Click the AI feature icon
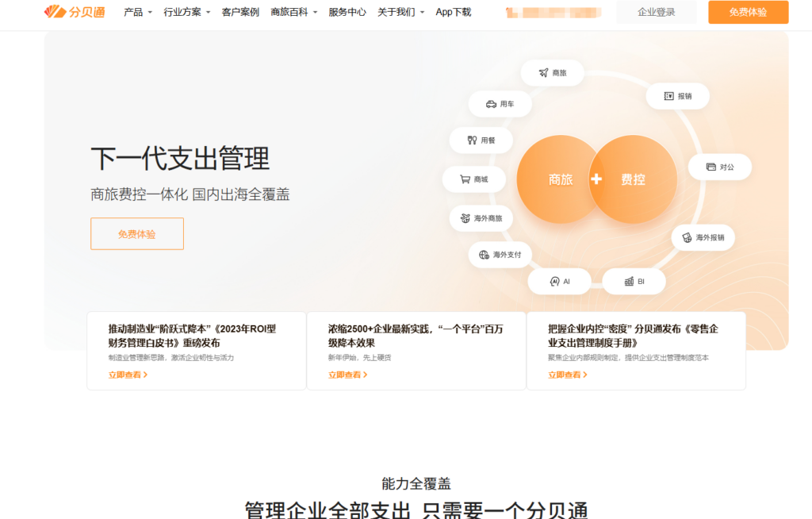Image resolution: width=812 pixels, height=519 pixels. tap(560, 281)
